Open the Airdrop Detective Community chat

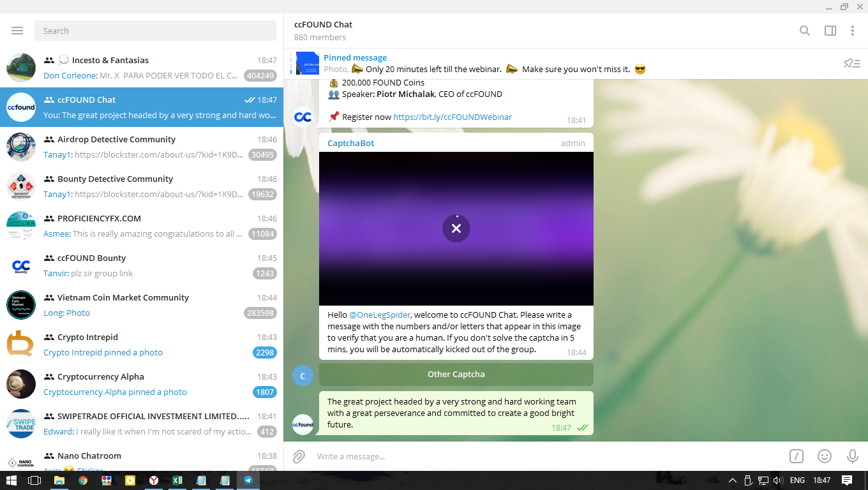pyautogui.click(x=142, y=147)
